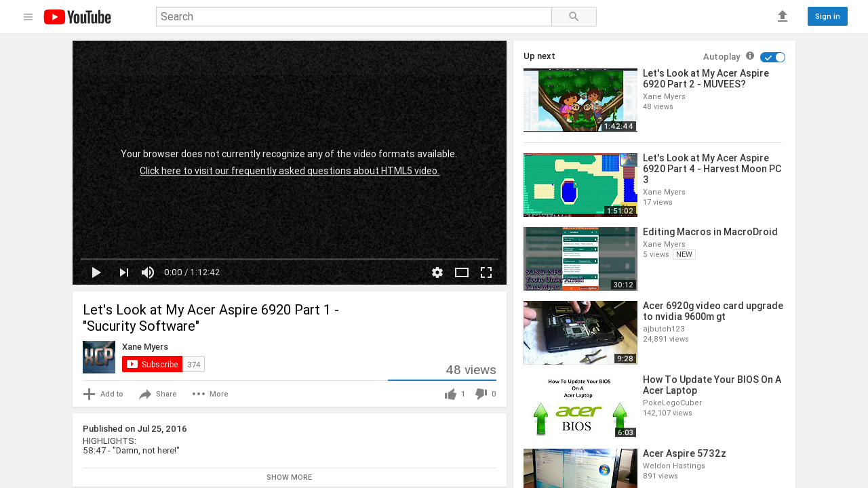
Task: Open Editing Macros in MacroDroid title
Action: (710, 232)
